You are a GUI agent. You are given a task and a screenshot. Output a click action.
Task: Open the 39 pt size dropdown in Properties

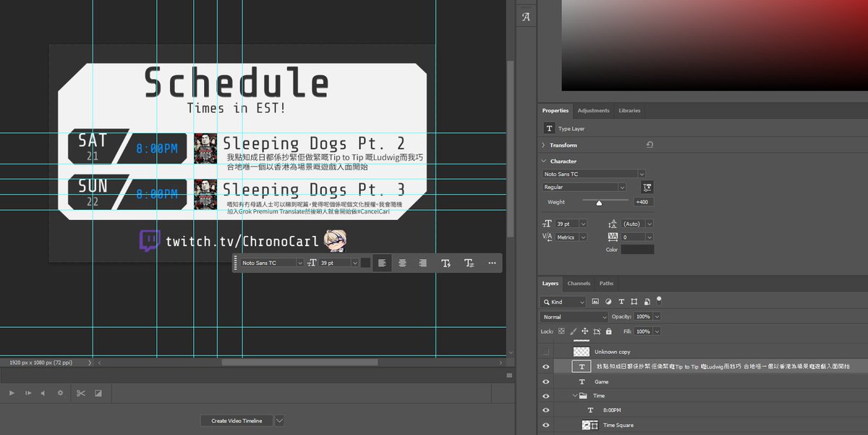click(583, 224)
